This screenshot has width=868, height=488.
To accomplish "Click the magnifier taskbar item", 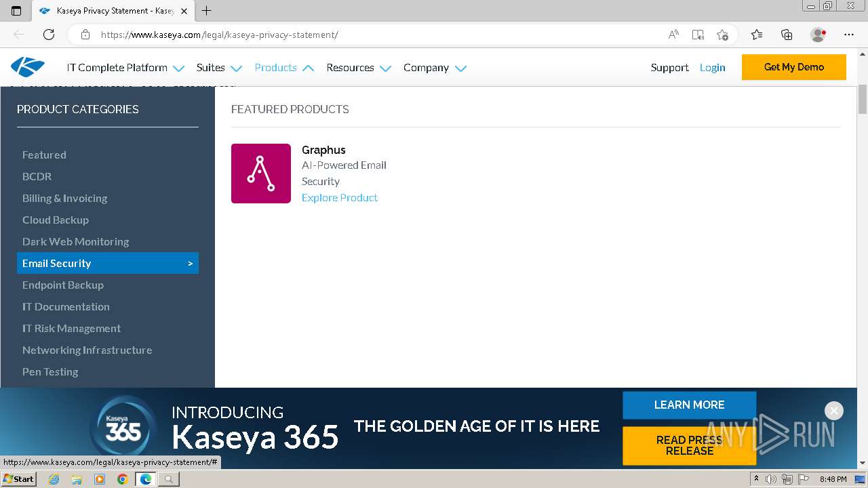I will (x=169, y=479).
